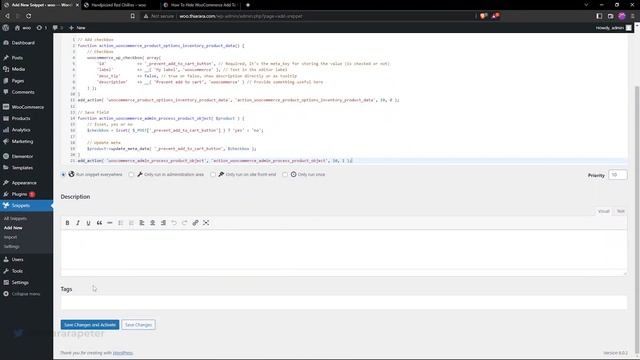This screenshot has height=360, width=640.
Task: Insert blockquote in description editor
Action: pyautogui.click(x=99, y=223)
